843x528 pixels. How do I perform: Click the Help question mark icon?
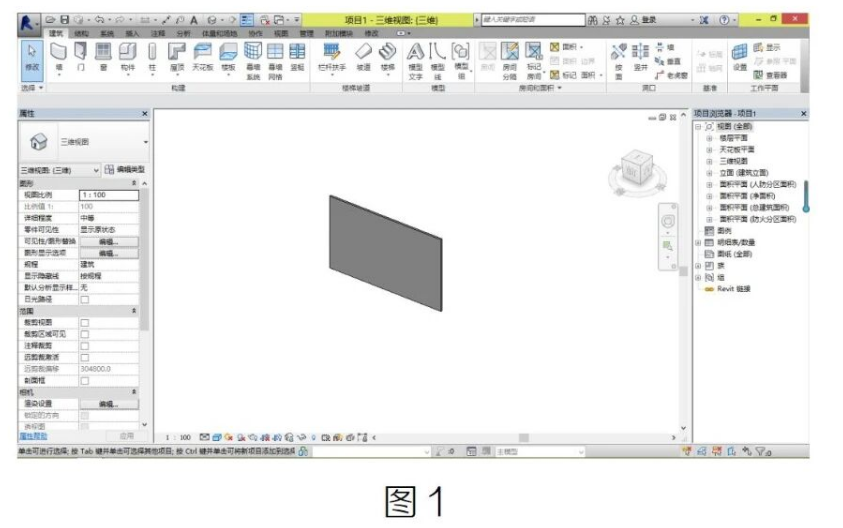(724, 20)
